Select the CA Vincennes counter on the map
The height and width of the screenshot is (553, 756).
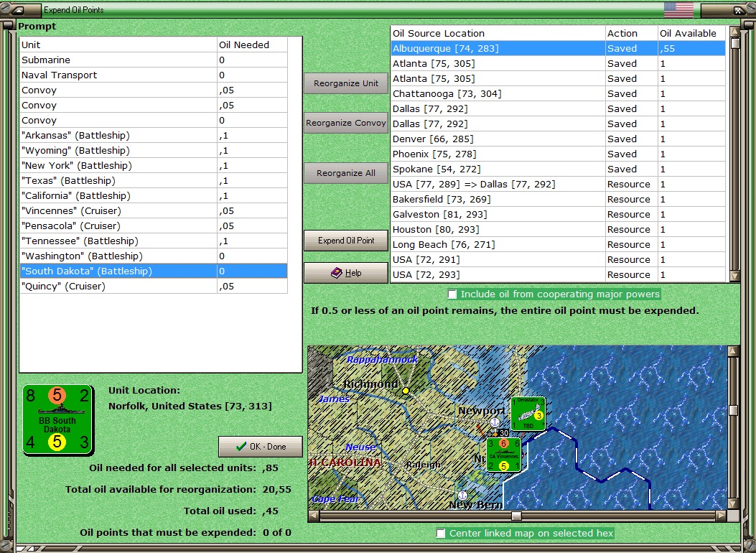(x=504, y=455)
